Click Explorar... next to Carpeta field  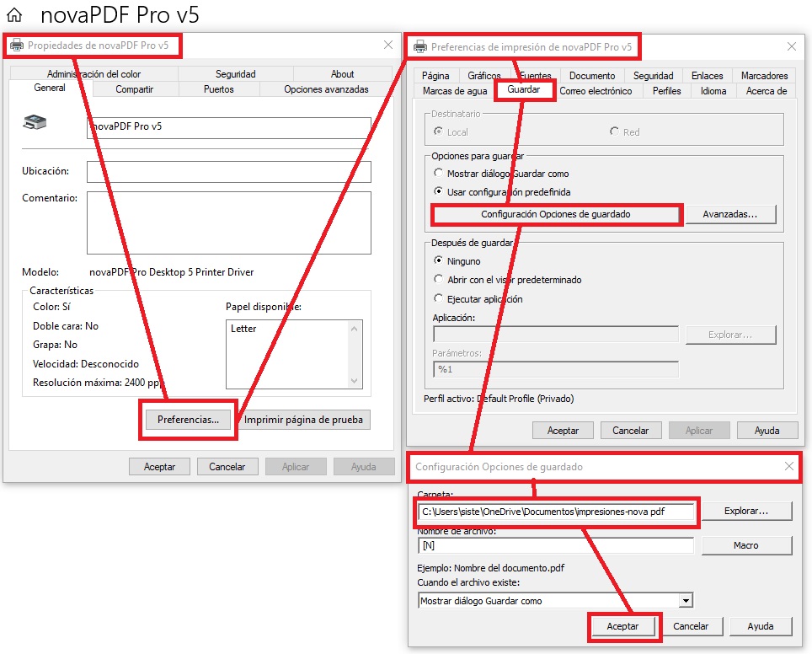pos(746,511)
